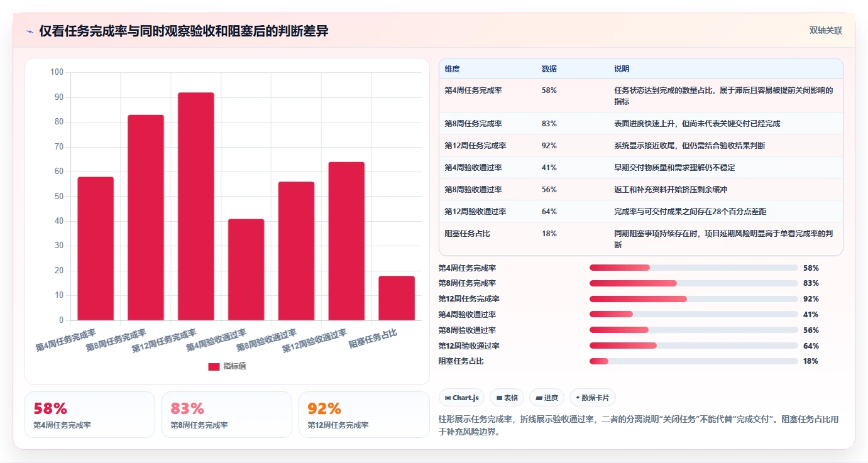The image size is (868, 463).
Task: Click the 第4周任务完成率 progress bar
Action: (694, 268)
